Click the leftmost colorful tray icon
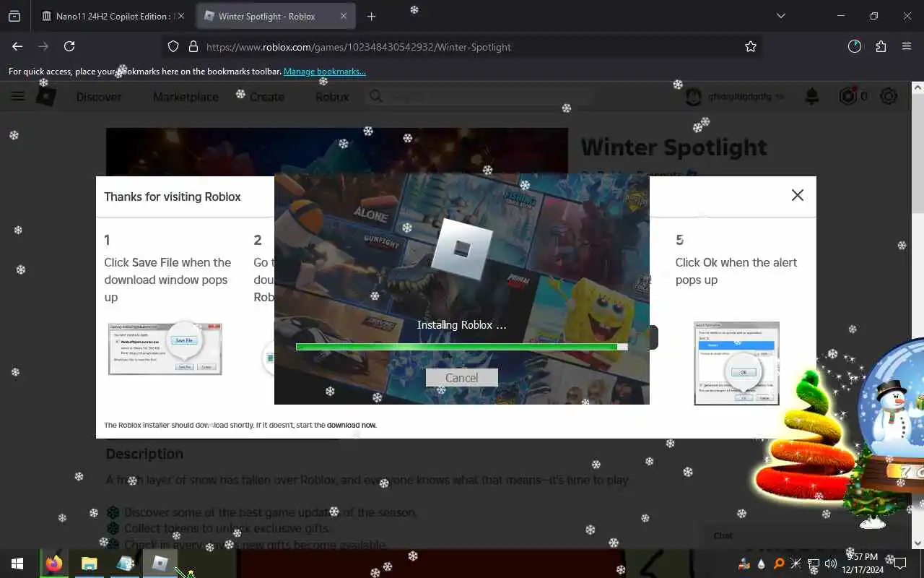 746,564
